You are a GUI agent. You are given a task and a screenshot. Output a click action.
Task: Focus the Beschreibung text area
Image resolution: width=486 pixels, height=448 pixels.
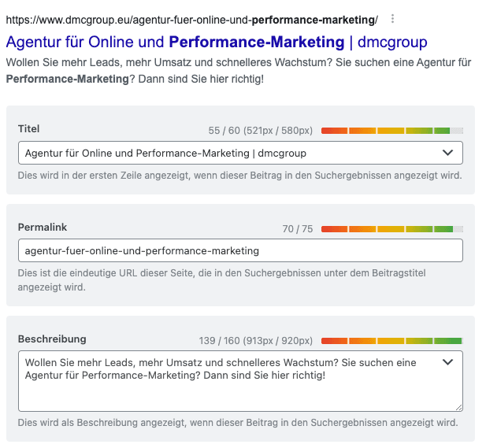coord(228,390)
